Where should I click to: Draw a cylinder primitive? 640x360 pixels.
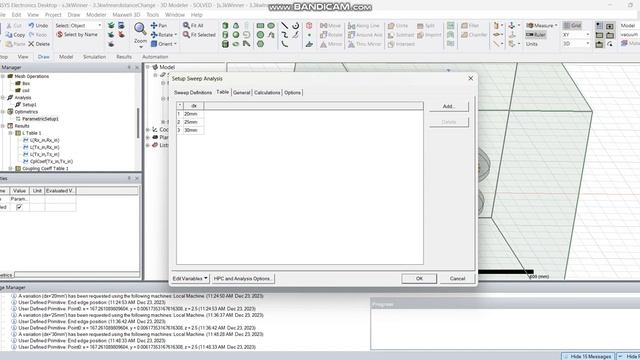click(225, 35)
